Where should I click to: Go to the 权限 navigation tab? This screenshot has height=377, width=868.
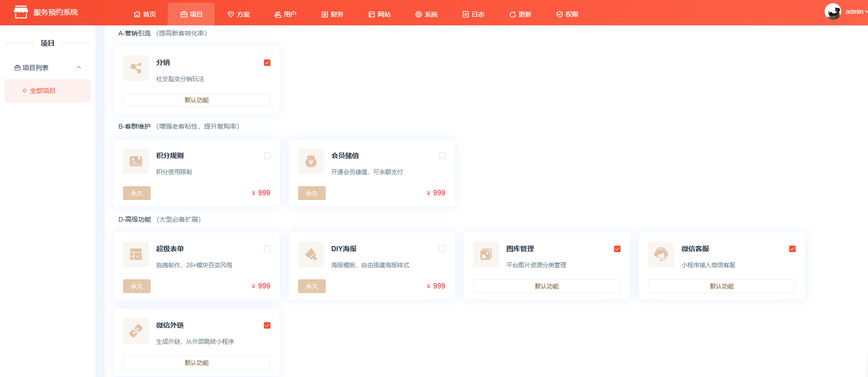[x=567, y=14]
